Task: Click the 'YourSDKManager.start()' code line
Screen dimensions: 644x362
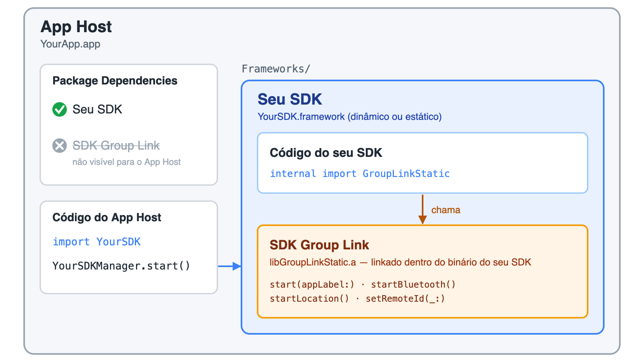Action: (x=121, y=266)
